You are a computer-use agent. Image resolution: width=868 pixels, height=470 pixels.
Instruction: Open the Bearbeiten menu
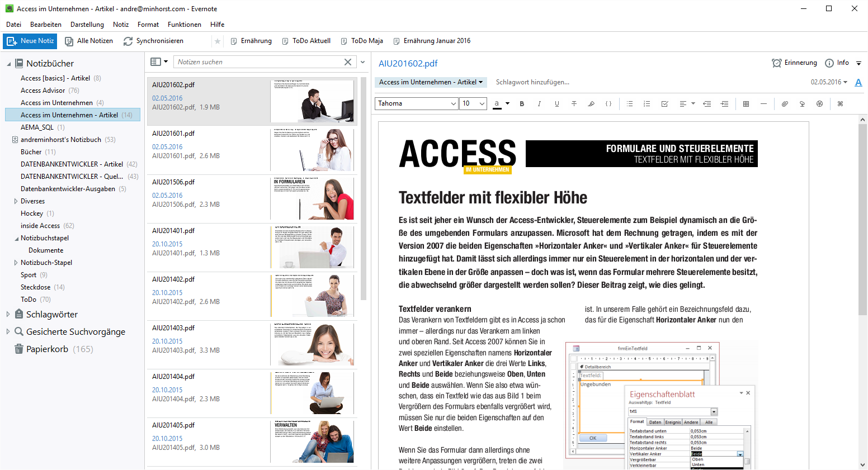point(46,25)
